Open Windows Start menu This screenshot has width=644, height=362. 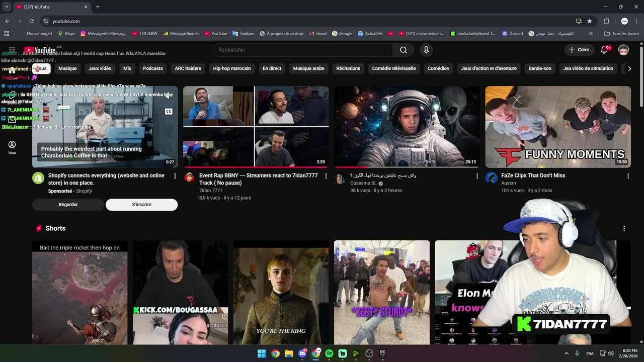coord(262,353)
